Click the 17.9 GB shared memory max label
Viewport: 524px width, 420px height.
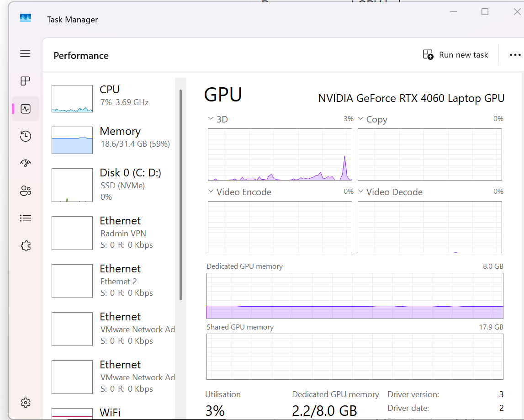click(x=491, y=327)
